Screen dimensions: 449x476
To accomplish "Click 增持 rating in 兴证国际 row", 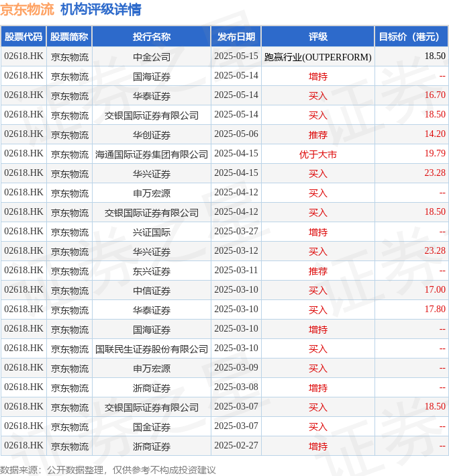I will pos(318,232).
